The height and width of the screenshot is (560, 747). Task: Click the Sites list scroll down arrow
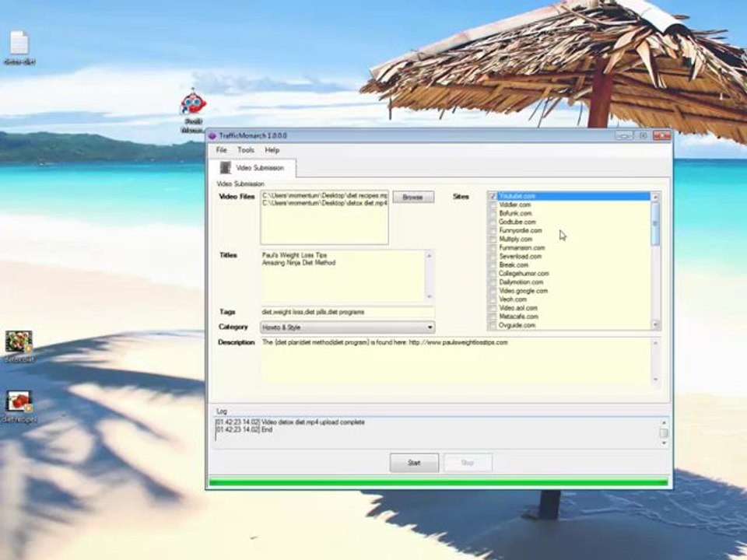(655, 325)
